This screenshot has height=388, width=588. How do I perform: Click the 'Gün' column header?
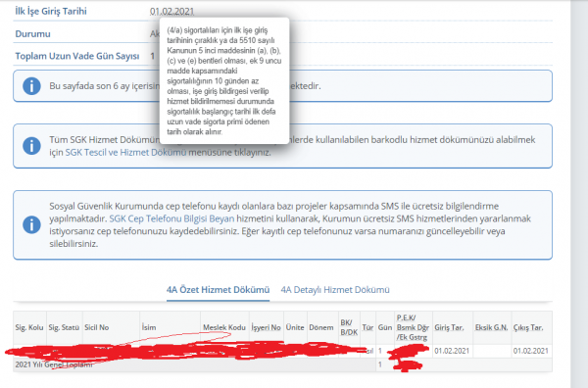click(385, 327)
